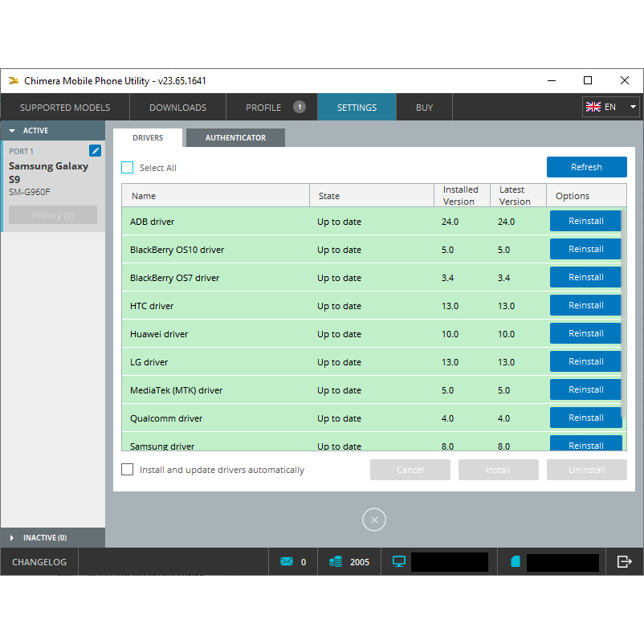Select the Huawei driver row name
Viewport: 644px width, 644px height.
[159, 334]
